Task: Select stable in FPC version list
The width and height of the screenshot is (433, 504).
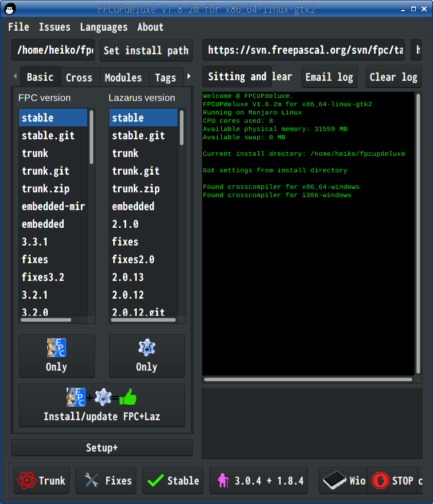Action: pos(53,117)
